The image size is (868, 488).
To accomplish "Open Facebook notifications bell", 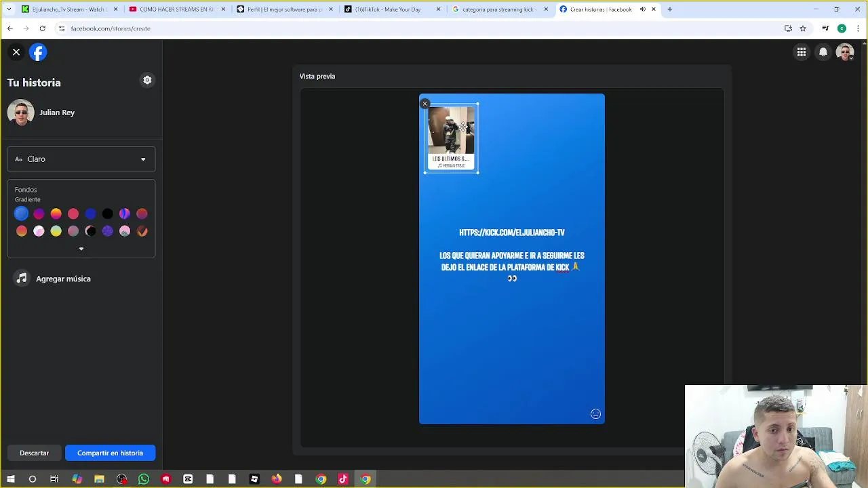I will [x=823, y=52].
